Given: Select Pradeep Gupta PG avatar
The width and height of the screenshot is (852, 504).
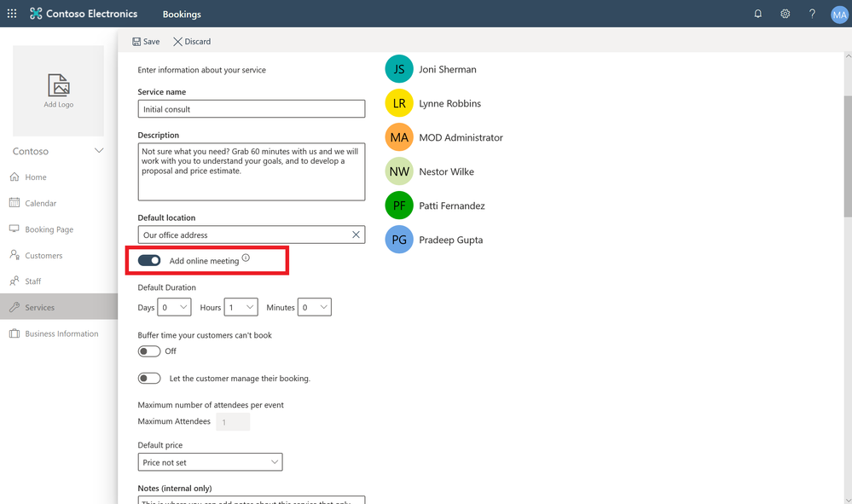Looking at the screenshot, I should [x=399, y=240].
